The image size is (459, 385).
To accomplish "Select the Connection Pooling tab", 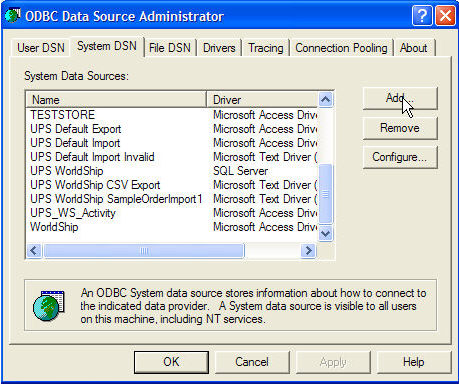I will point(341,48).
